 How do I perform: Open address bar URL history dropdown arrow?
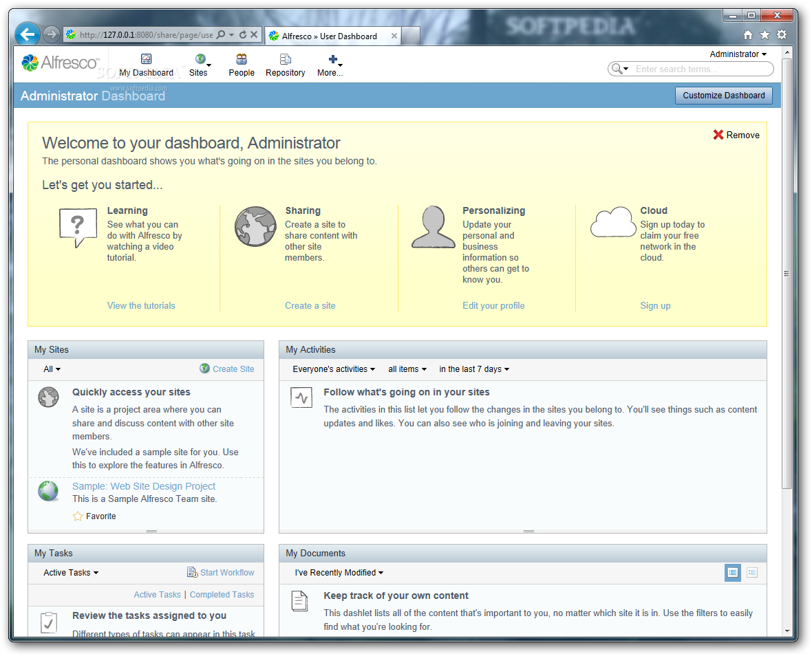pos(231,34)
